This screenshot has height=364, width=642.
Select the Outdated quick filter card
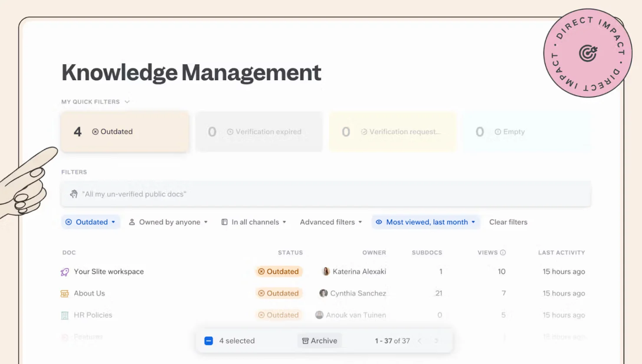125,131
